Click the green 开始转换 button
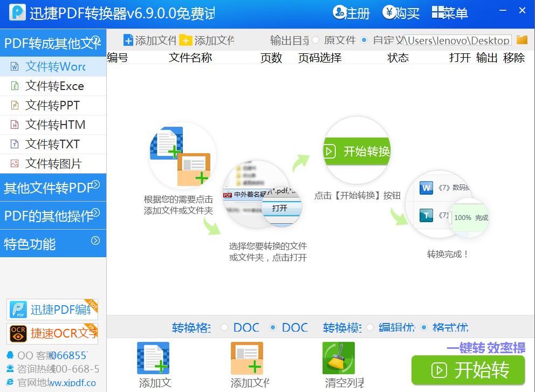The image size is (535, 392). [468, 370]
